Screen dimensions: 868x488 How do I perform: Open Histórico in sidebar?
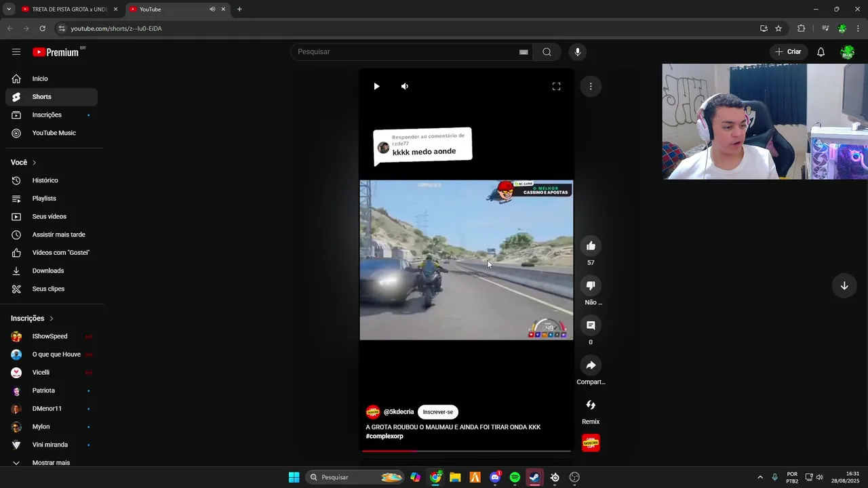click(52, 180)
